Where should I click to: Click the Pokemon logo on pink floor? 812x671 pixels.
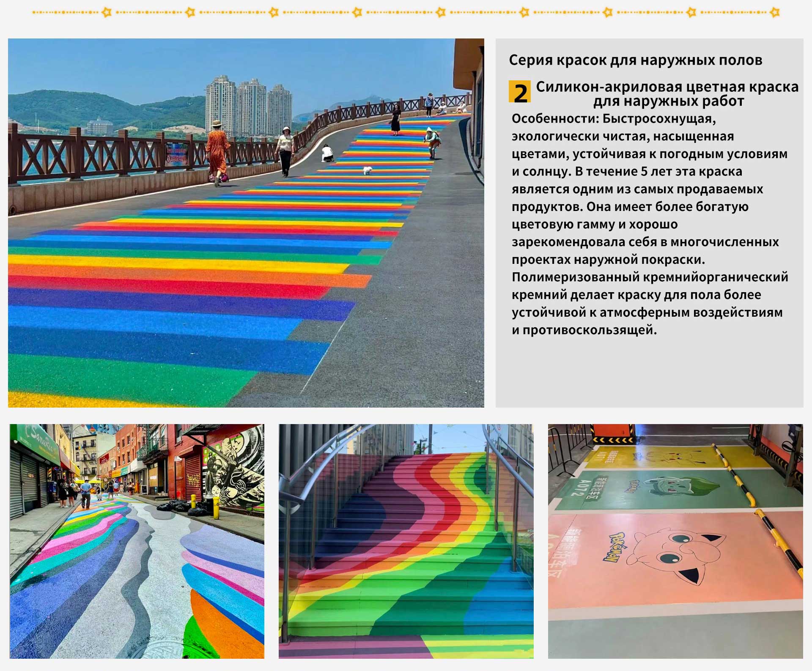(x=614, y=547)
